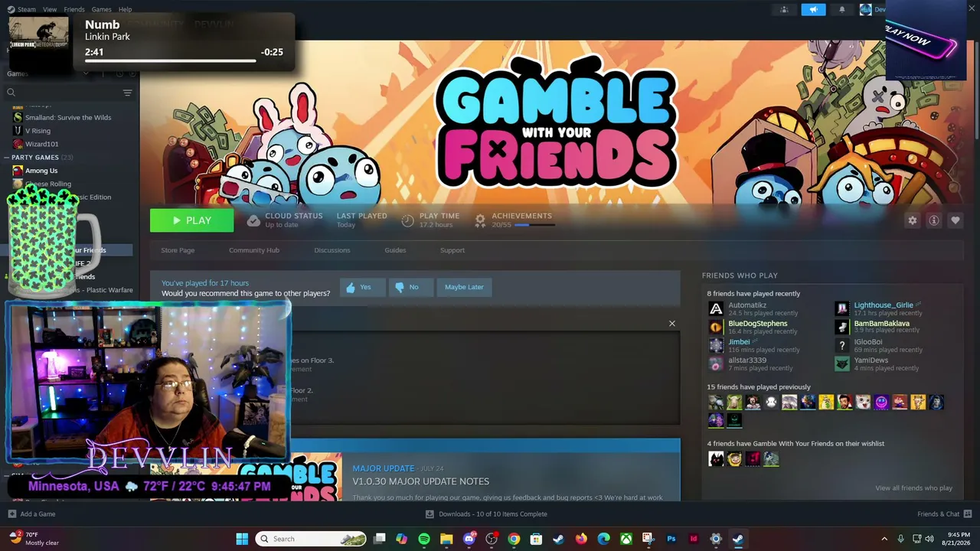Open Microsoft Edge from the taskbar
The width and height of the screenshot is (980, 551).
pos(603,539)
